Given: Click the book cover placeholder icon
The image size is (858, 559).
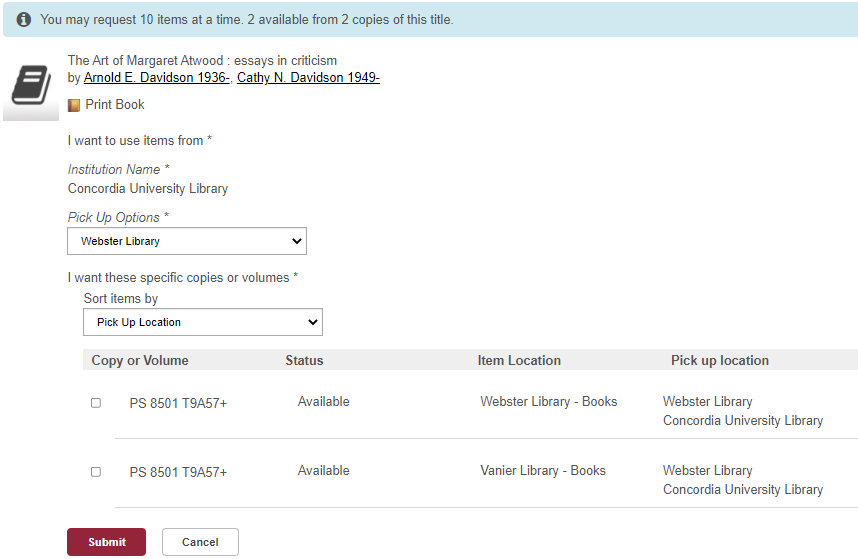Looking at the screenshot, I should (31, 85).
